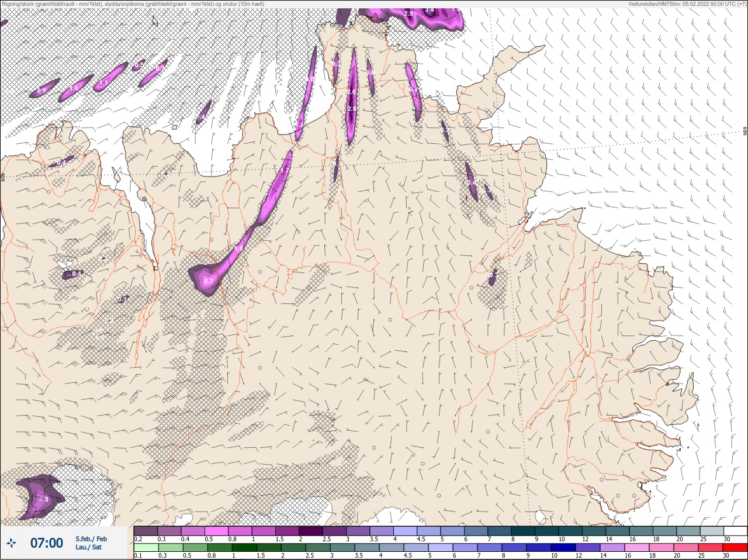This screenshot has width=748, height=560.
Task: Click the "1.0" precipitation value on the map
Action: (x=74, y=88)
